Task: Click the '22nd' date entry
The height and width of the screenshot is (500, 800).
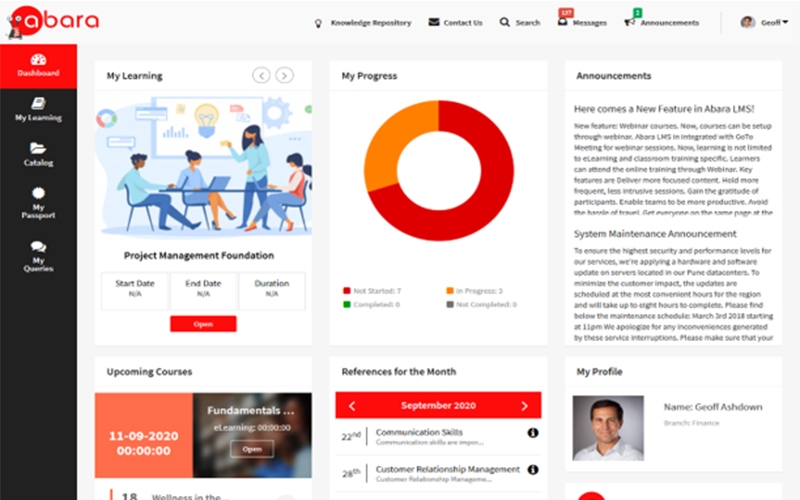Action: click(x=351, y=436)
